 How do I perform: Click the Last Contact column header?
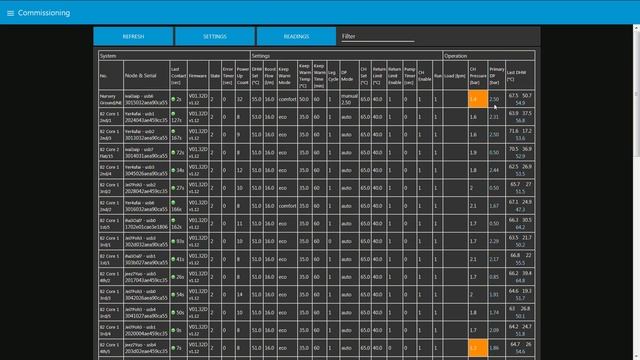point(178,76)
